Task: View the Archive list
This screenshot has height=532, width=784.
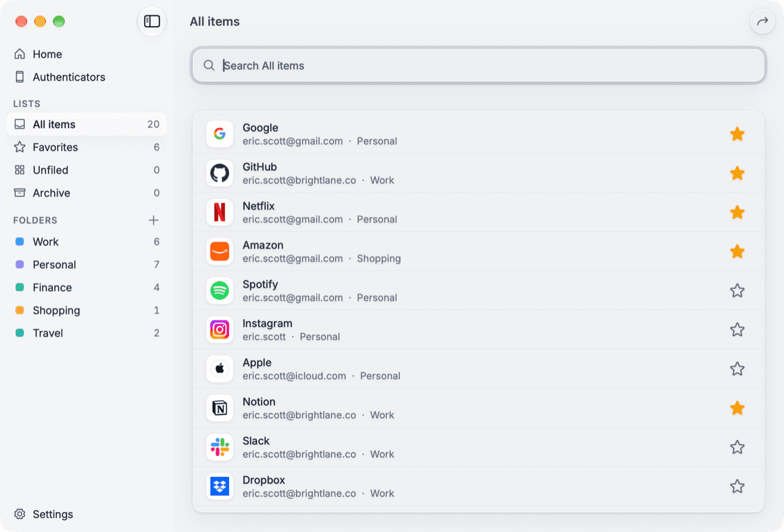Action: click(x=86, y=193)
